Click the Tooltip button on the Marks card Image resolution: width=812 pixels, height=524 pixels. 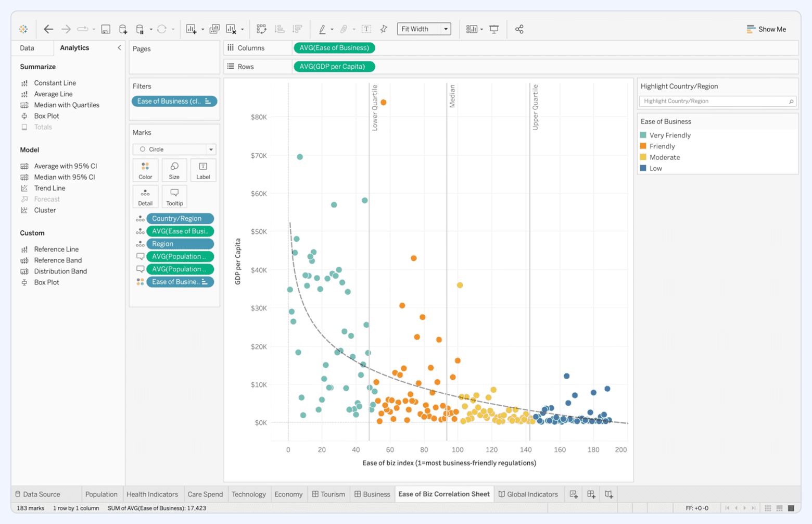(x=174, y=197)
